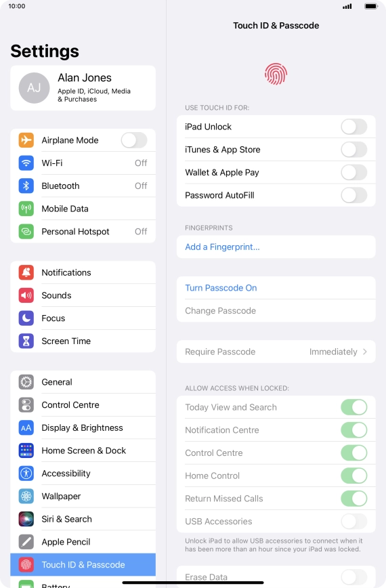Tap the red Notifications bell icon
This screenshot has height=588, width=386.
tap(26, 272)
